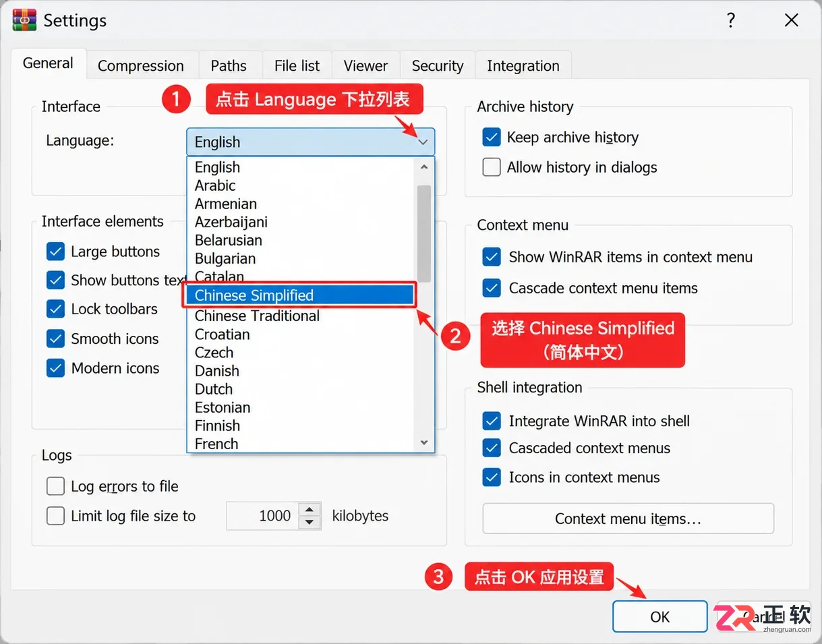Enable Allow history in dialogs
Screen dimensions: 822x644
[x=492, y=167]
